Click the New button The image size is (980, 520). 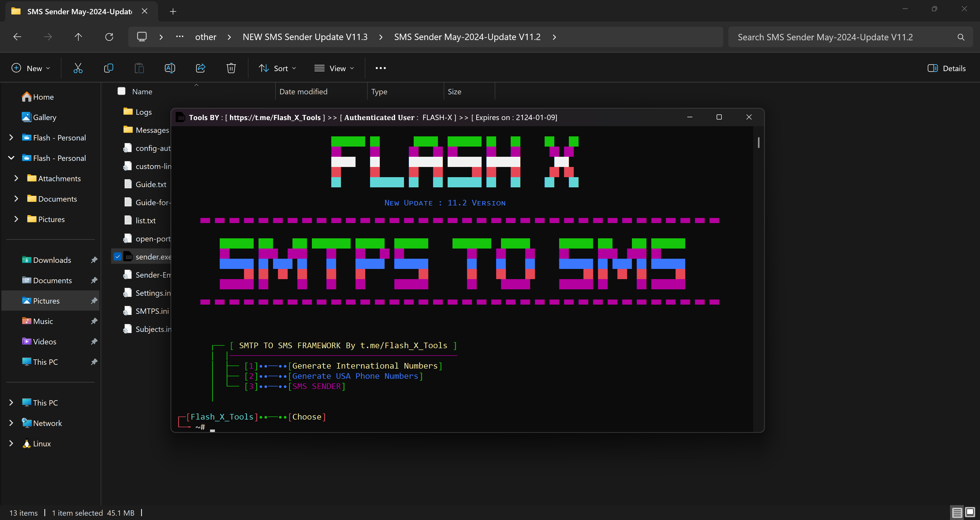[x=31, y=68]
